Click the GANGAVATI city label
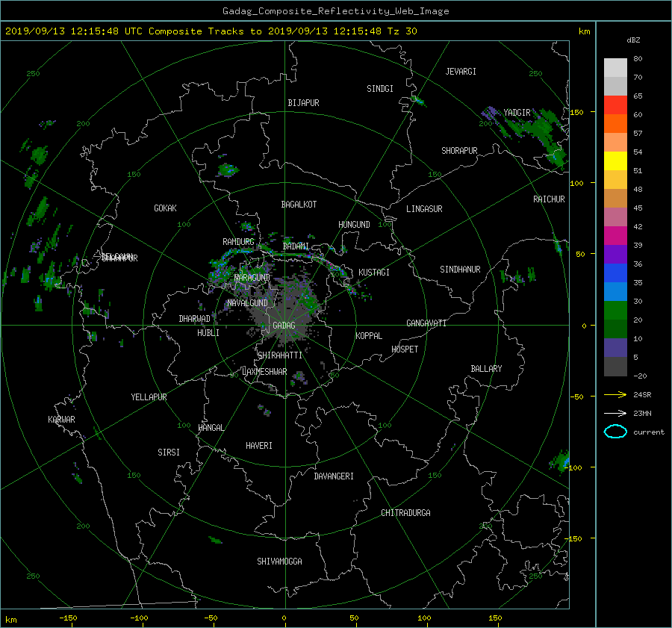Viewport: 672px width, 628px height. 426,323
